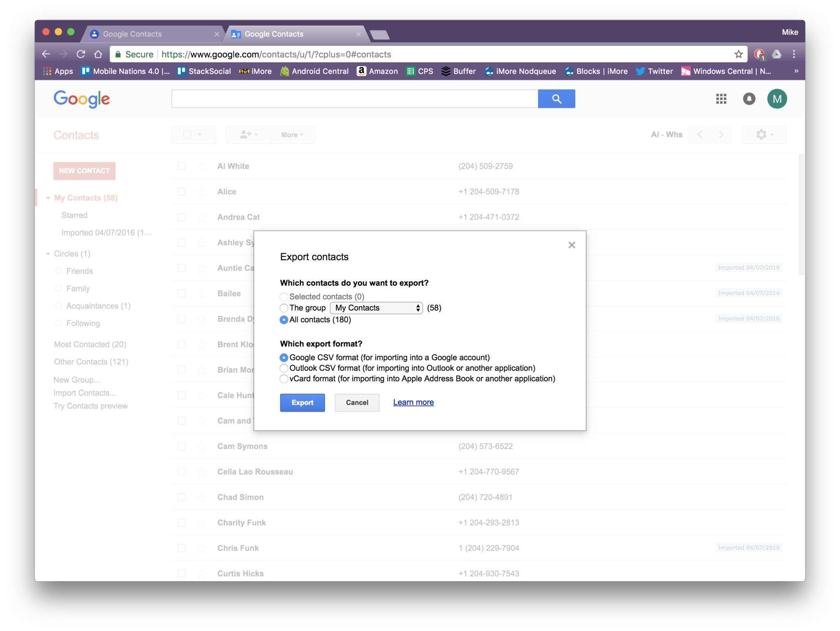Select The group radio button
Screen dimensions: 840x631
(284, 308)
